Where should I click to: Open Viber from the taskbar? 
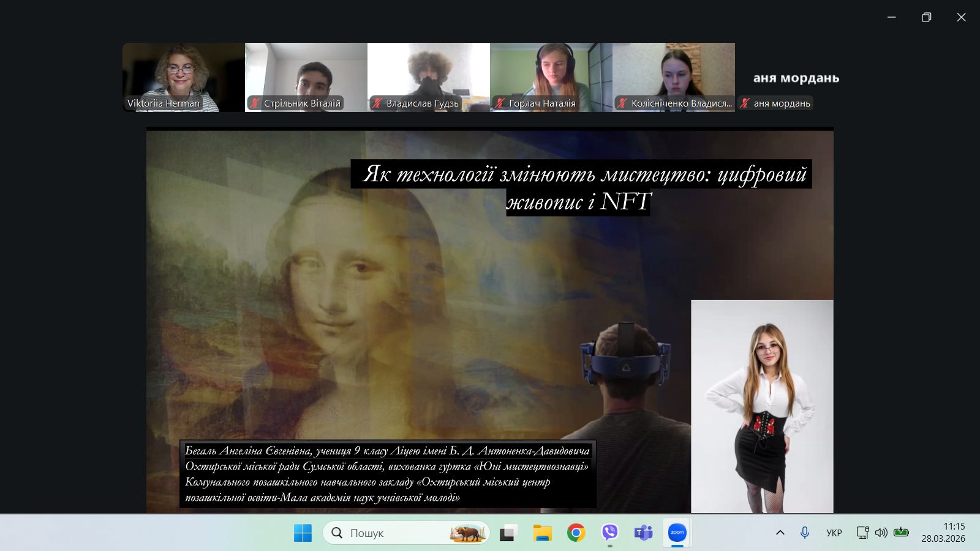coord(609,533)
